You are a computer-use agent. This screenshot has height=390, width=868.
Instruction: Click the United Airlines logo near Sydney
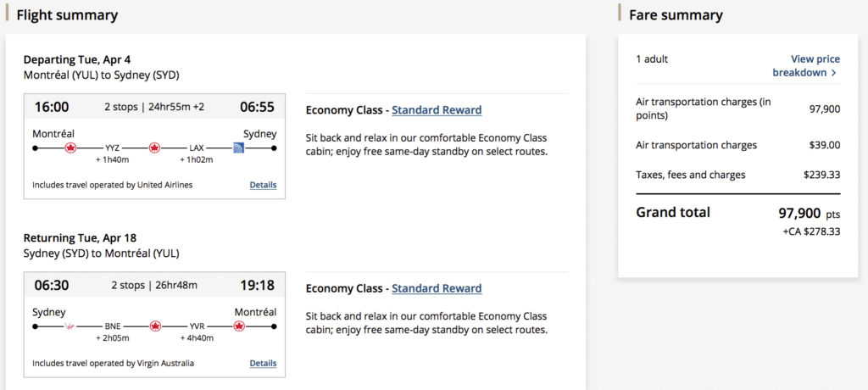pos(238,148)
